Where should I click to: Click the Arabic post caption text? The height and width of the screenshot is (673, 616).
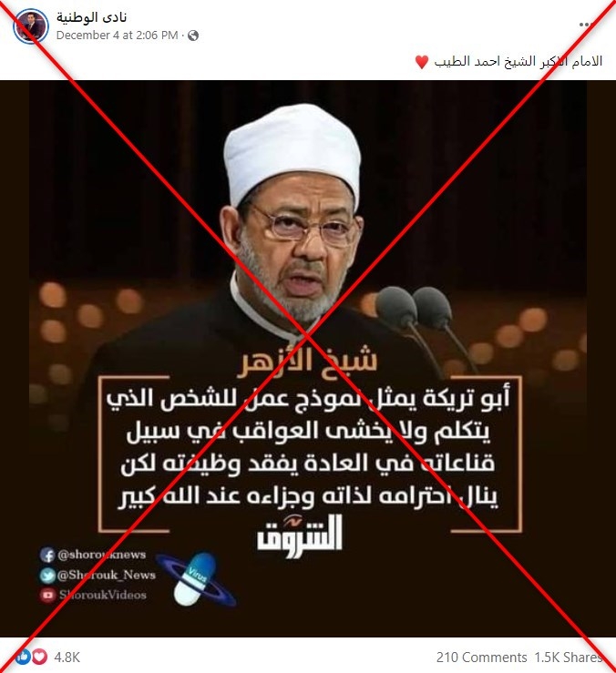point(518,61)
